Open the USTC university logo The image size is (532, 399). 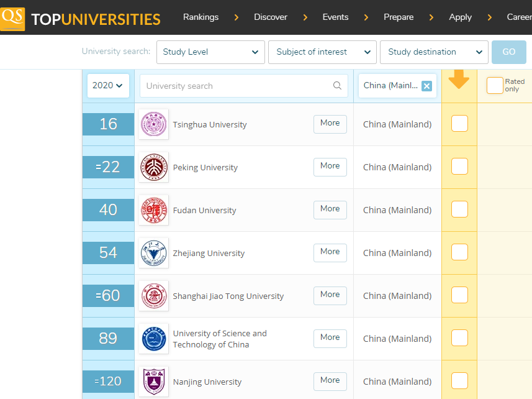tap(154, 339)
